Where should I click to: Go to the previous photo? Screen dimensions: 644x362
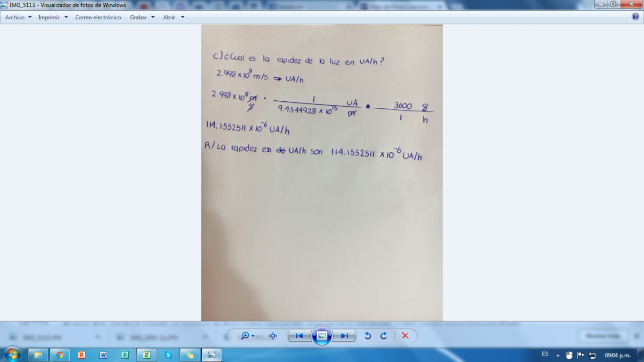point(299,336)
